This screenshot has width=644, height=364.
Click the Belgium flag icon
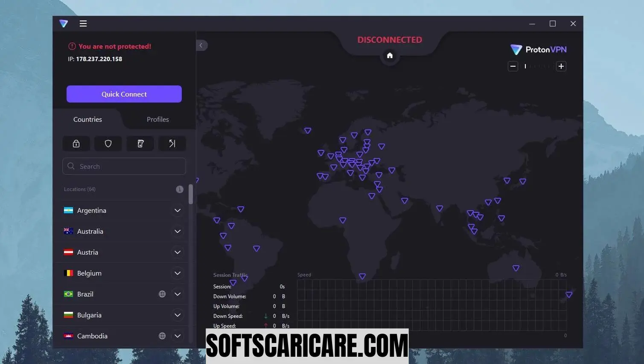68,273
